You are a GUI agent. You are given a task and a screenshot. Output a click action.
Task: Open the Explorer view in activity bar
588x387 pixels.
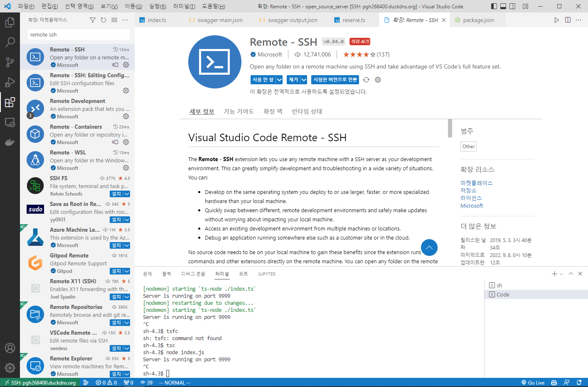pyautogui.click(x=10, y=22)
